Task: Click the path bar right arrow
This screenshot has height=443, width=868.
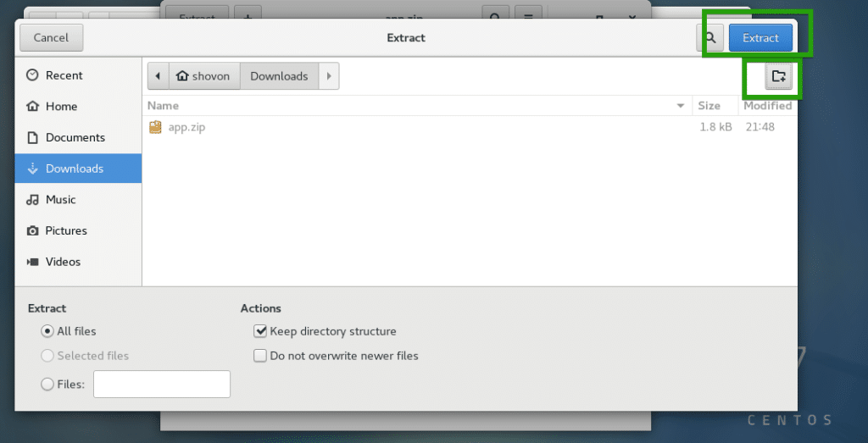Action: [x=329, y=76]
